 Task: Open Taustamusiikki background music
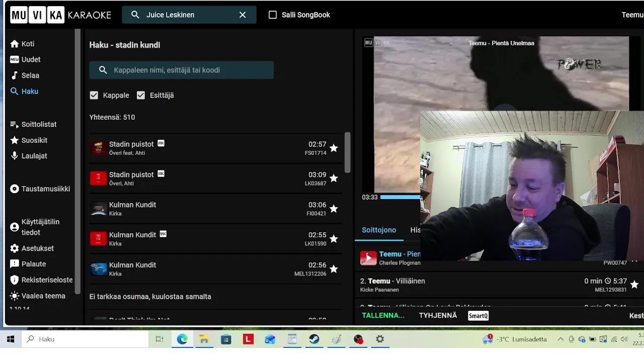coord(40,189)
